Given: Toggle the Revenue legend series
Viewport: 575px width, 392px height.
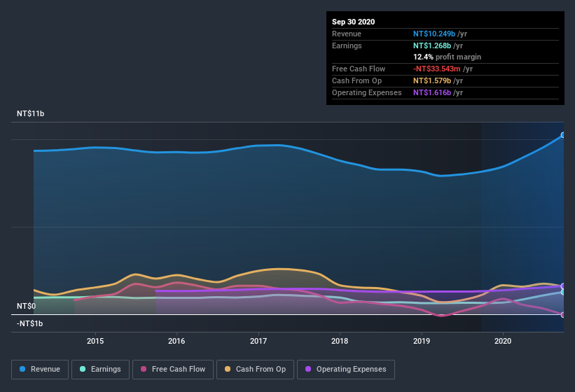Looking at the screenshot, I should click(x=40, y=370).
